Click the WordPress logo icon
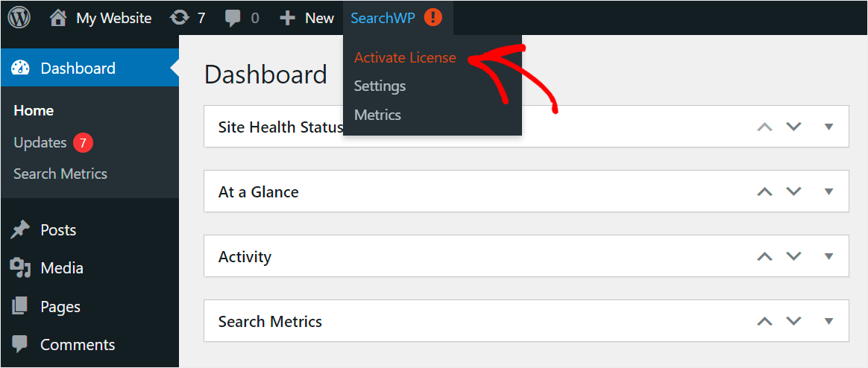 point(19,18)
